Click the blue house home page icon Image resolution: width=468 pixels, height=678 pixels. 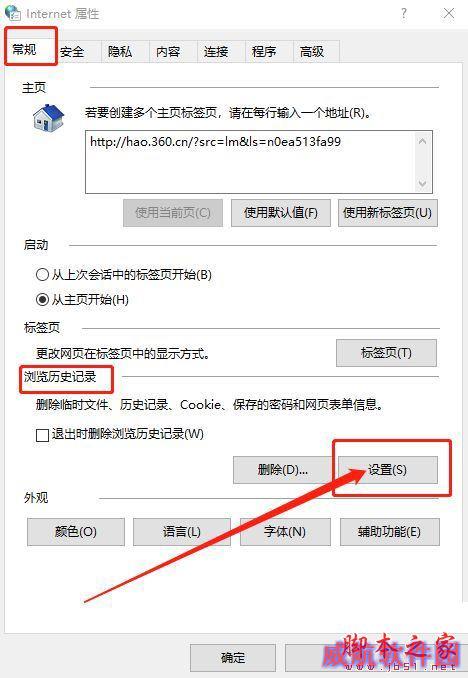click(48, 118)
